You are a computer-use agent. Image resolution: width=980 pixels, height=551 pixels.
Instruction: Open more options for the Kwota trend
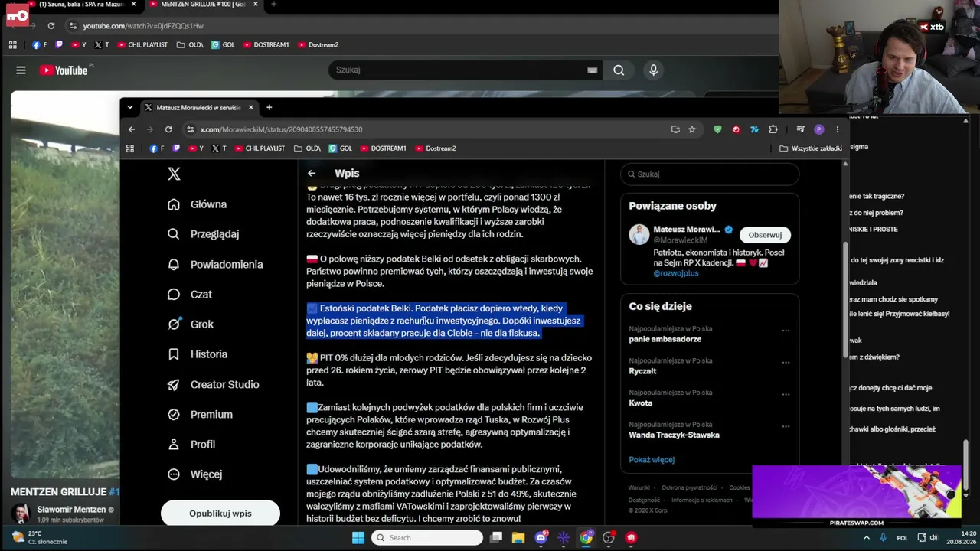786,395
